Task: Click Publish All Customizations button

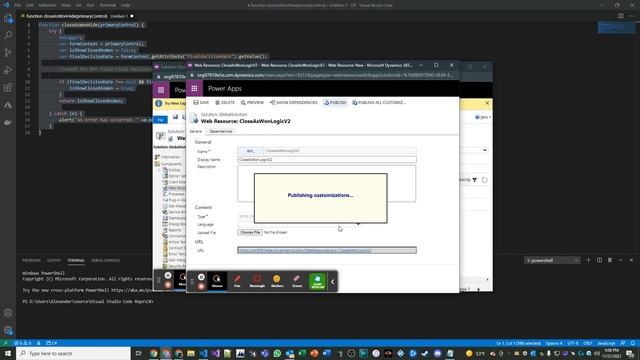Action: (x=379, y=102)
